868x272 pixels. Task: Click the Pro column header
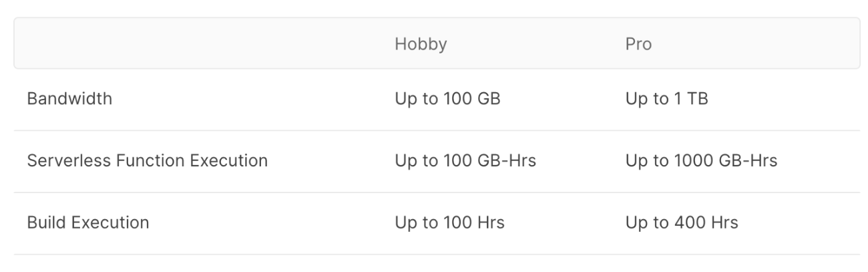pos(638,44)
